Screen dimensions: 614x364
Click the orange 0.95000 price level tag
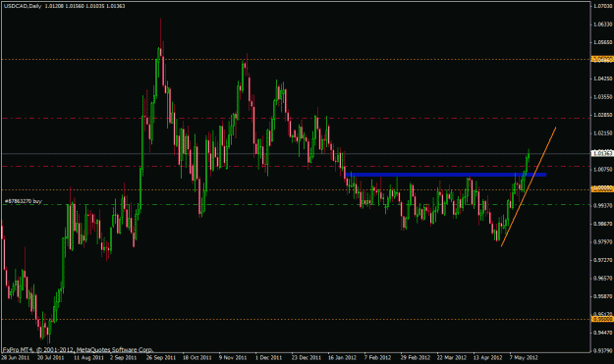tap(602, 320)
